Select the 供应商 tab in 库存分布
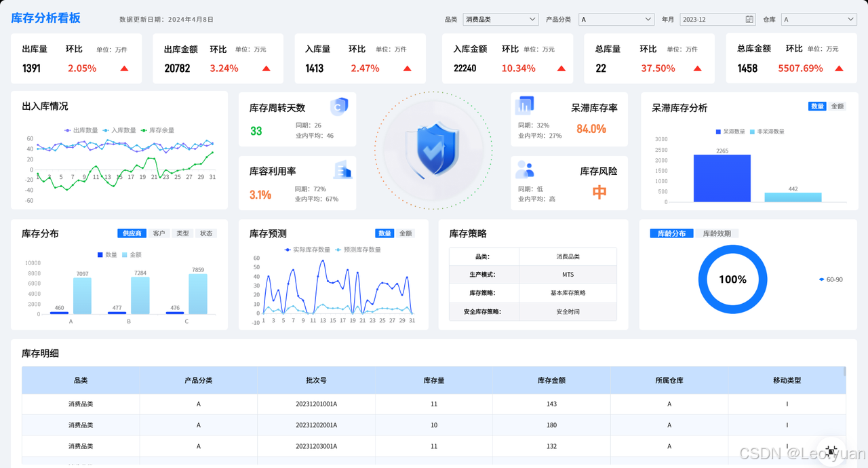The image size is (868, 468). (132, 233)
